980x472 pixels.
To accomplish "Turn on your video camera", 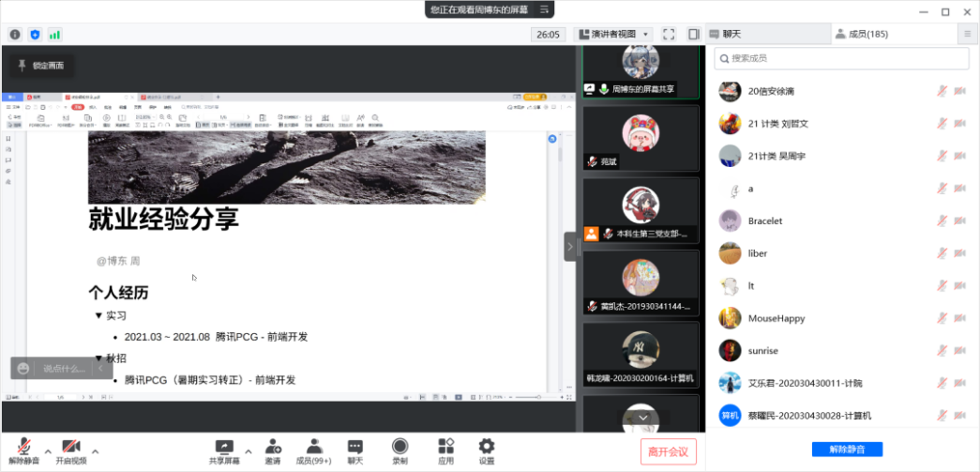I will 70,451.
